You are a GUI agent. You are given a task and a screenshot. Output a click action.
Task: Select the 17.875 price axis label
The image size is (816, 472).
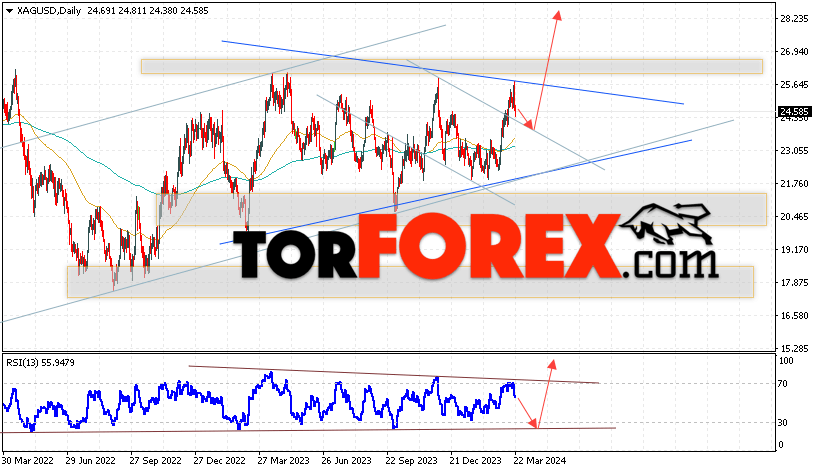tap(795, 283)
